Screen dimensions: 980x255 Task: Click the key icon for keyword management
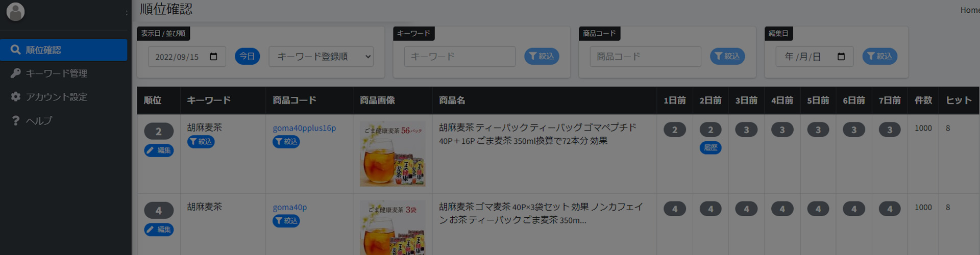[x=16, y=73]
